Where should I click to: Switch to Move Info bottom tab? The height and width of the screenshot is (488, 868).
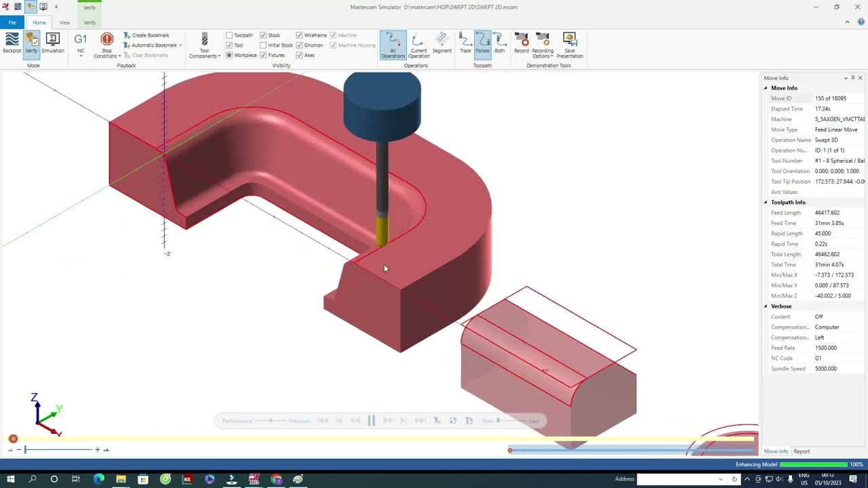[x=776, y=451]
